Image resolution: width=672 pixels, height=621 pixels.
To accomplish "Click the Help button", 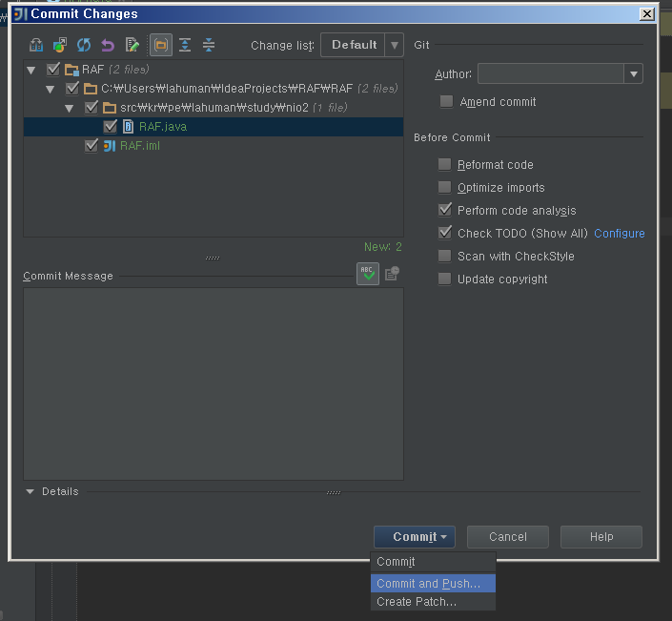I will click(x=601, y=536).
